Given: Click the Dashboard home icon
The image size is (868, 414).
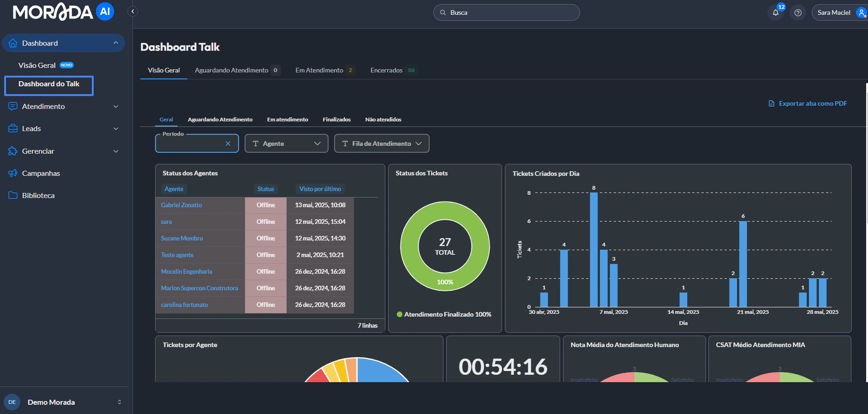Looking at the screenshot, I should point(13,43).
